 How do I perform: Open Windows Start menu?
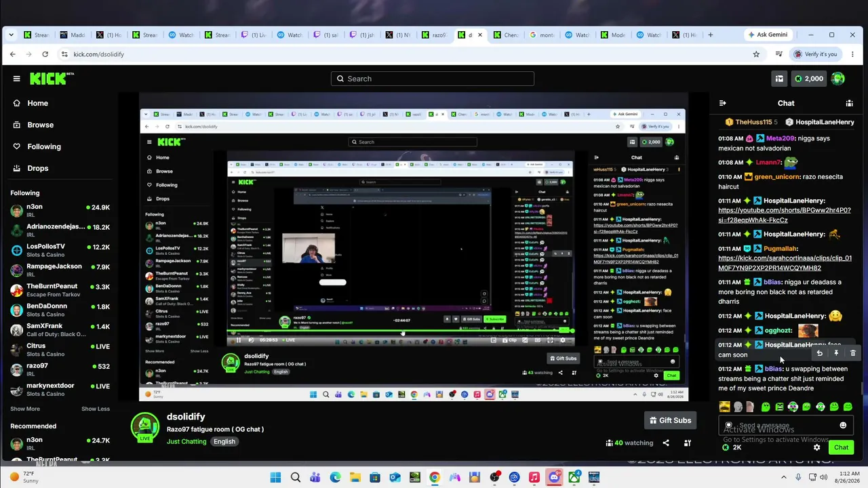tap(275, 477)
